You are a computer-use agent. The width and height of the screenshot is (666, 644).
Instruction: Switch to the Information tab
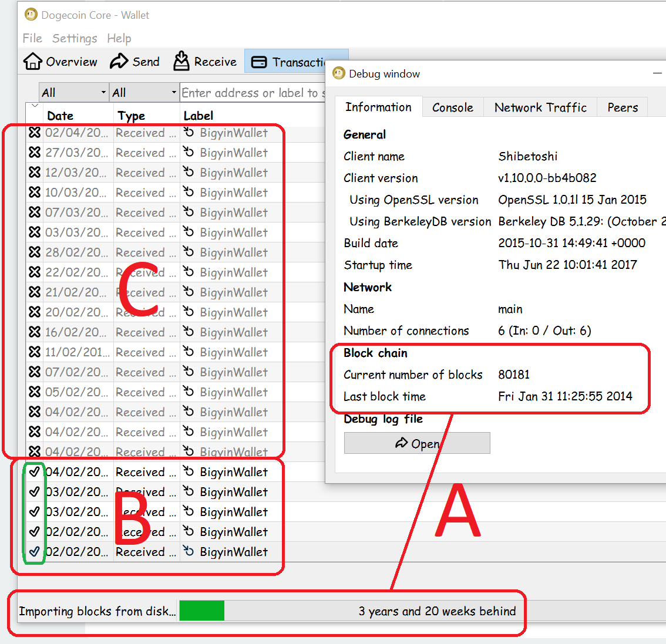click(378, 107)
